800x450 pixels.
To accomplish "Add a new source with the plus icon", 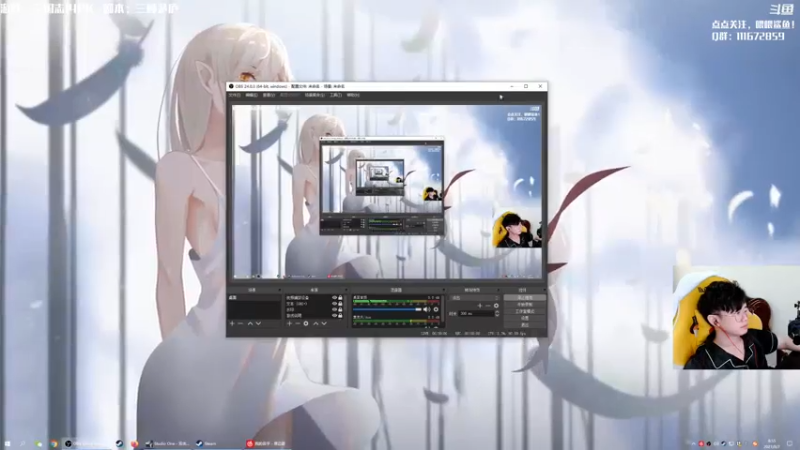I will [289, 323].
